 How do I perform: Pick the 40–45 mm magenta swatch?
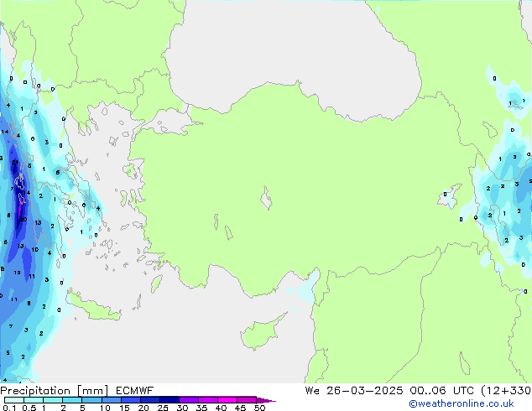[227, 400]
